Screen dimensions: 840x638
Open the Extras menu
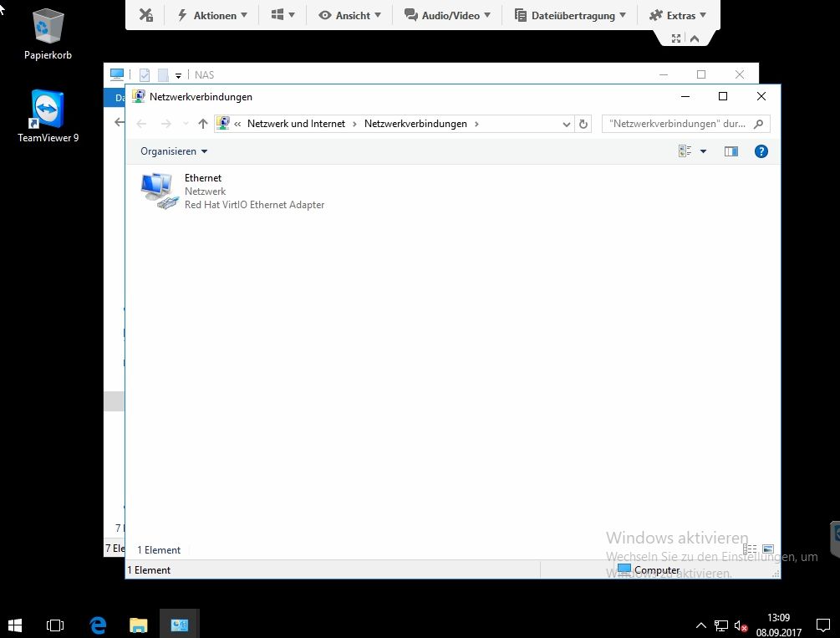tap(678, 15)
